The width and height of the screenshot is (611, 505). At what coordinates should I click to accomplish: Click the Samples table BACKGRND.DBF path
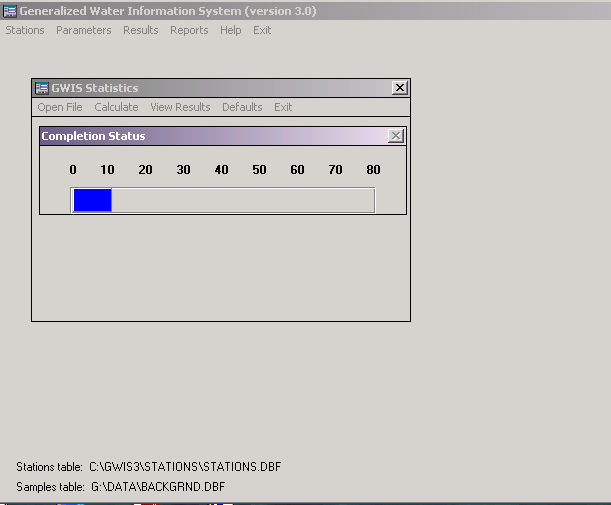click(158, 487)
